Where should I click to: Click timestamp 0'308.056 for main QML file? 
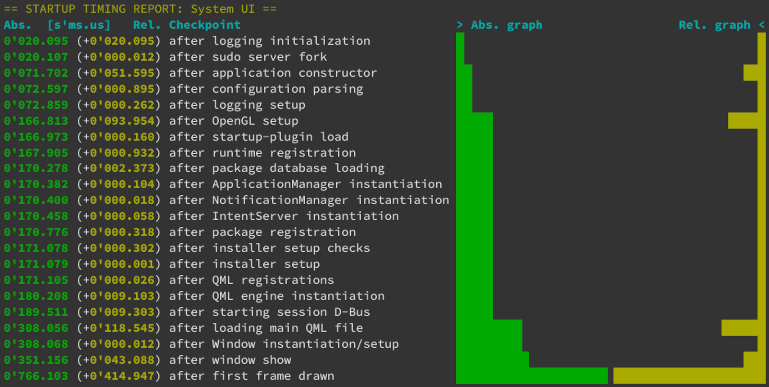pos(36,328)
